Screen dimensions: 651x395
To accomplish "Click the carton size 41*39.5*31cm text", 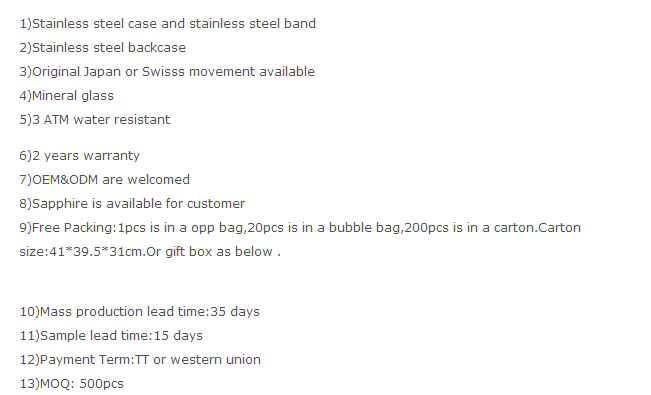I will 82,252.
